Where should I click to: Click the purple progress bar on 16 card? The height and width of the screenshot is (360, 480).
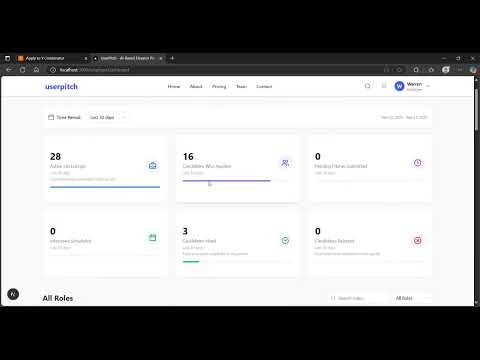[227, 181]
